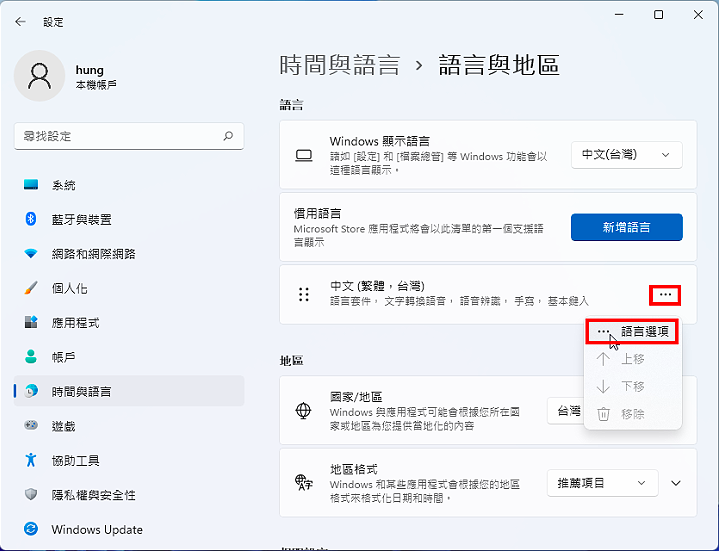Click the drag handle for 中文 (繁體，台灣)
The image size is (723, 554).
click(304, 294)
